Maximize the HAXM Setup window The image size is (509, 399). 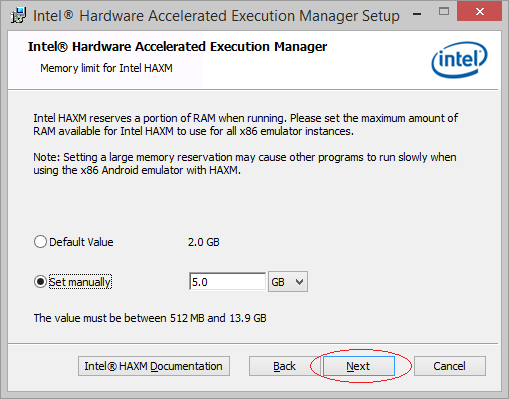click(x=444, y=12)
